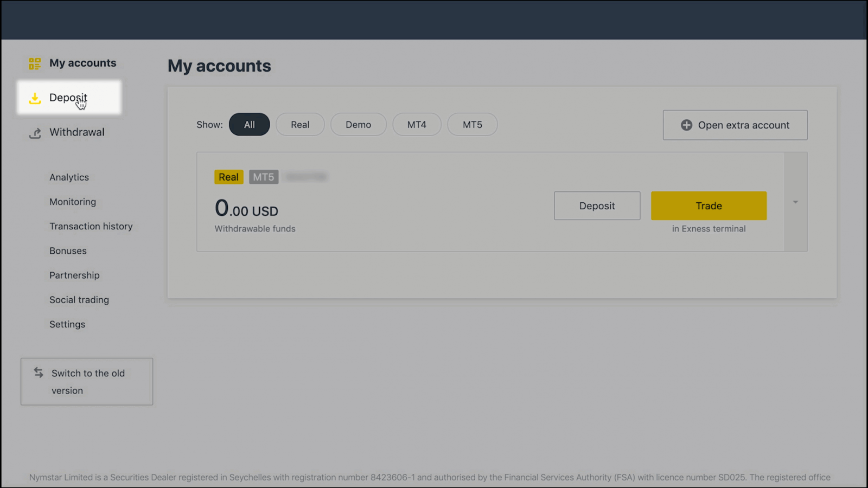Click the yellow Trade button
This screenshot has width=868, height=488.
709,206
